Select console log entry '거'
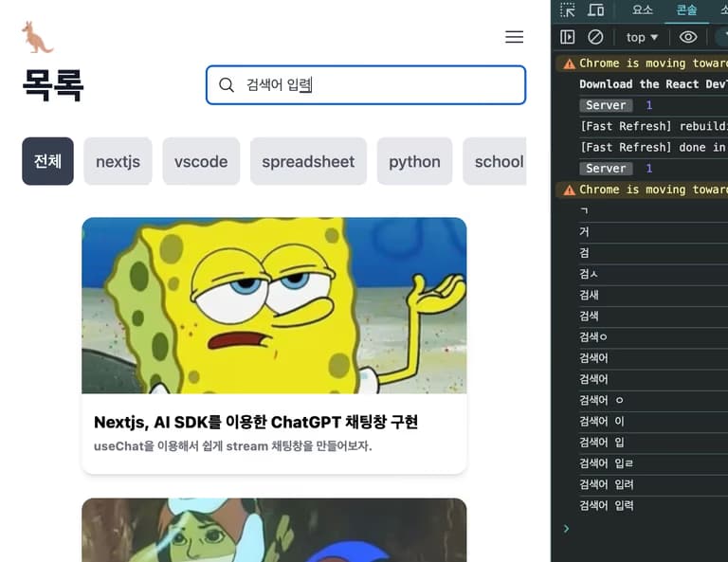The width and height of the screenshot is (728, 562). pos(584,231)
